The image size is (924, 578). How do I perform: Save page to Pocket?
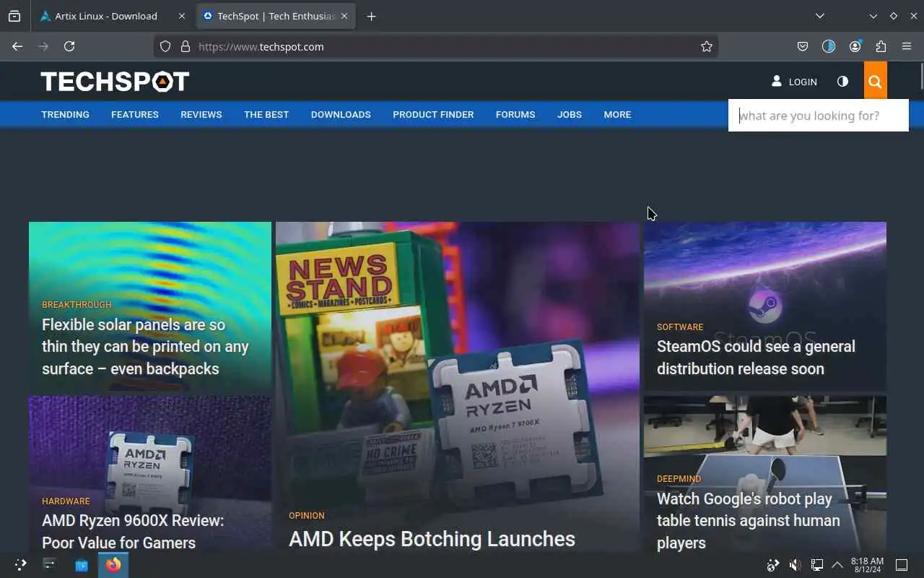click(803, 46)
